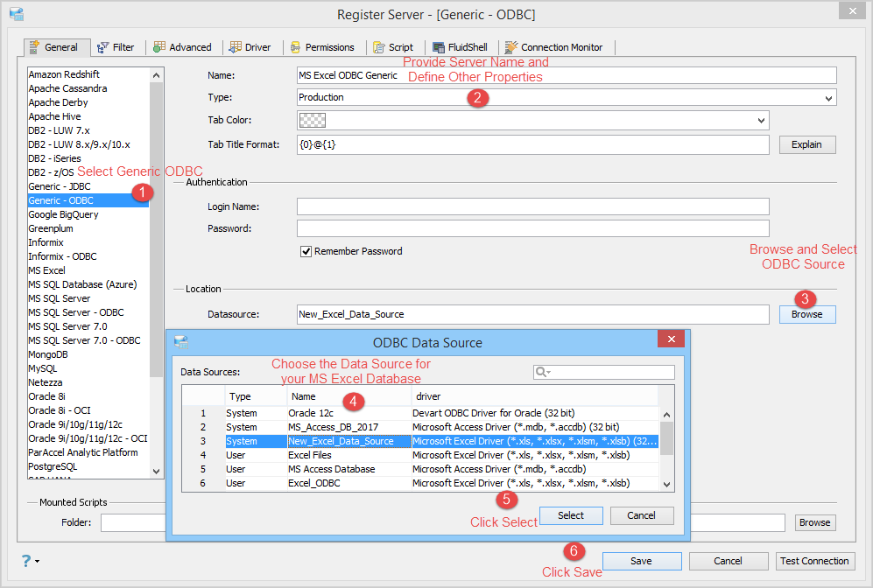Select MS SQL Server from server list
This screenshot has width=873, height=588.
[x=60, y=298]
